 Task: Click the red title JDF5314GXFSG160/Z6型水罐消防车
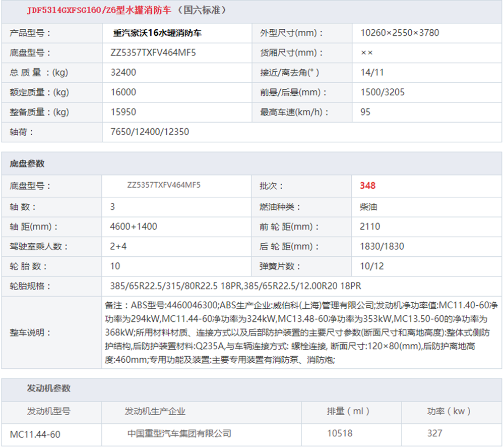tap(99, 10)
